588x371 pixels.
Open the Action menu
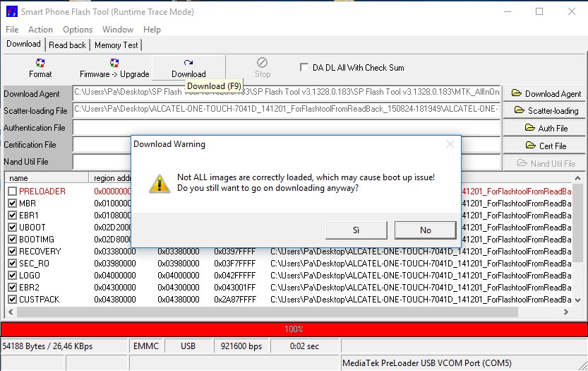[40, 30]
